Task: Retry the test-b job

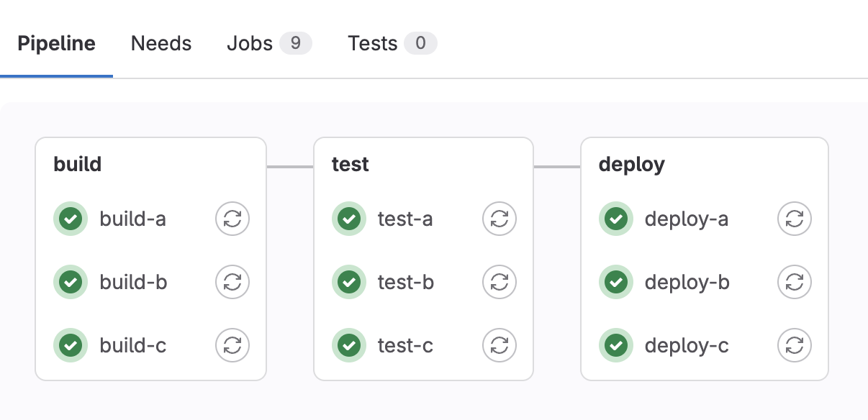Action: coord(499,282)
